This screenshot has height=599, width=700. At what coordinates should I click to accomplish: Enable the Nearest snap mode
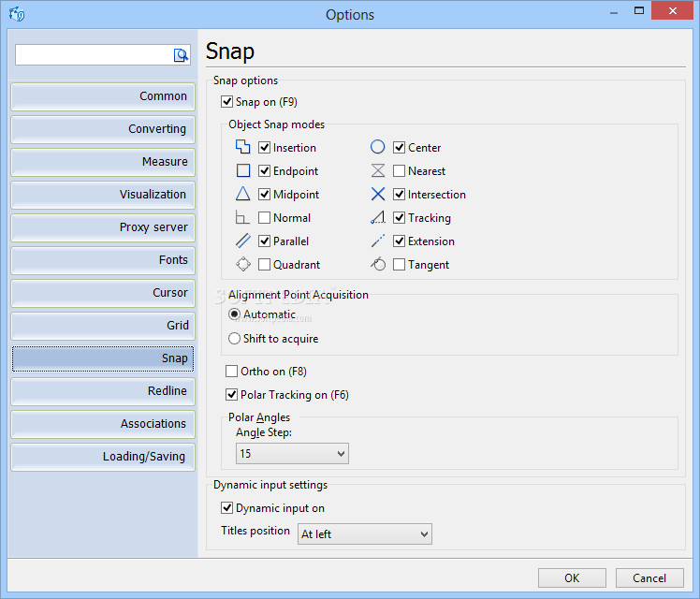click(x=399, y=171)
